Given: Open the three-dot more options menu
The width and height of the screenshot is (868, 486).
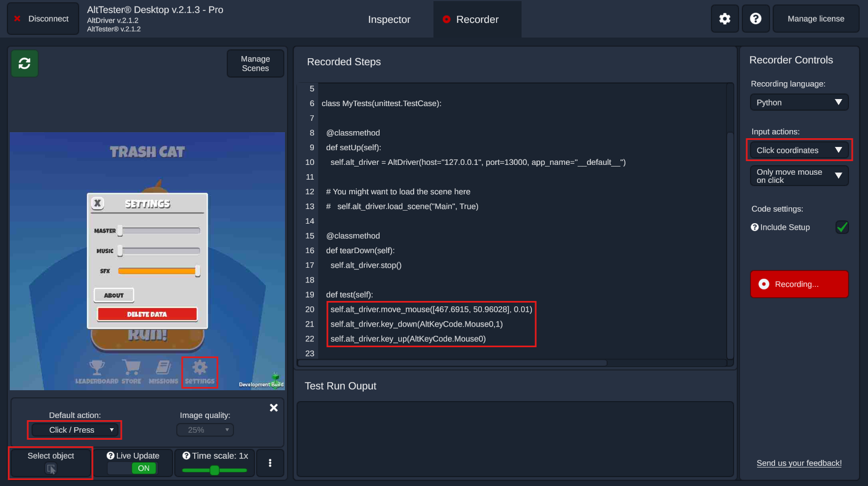Looking at the screenshot, I should click(x=270, y=463).
